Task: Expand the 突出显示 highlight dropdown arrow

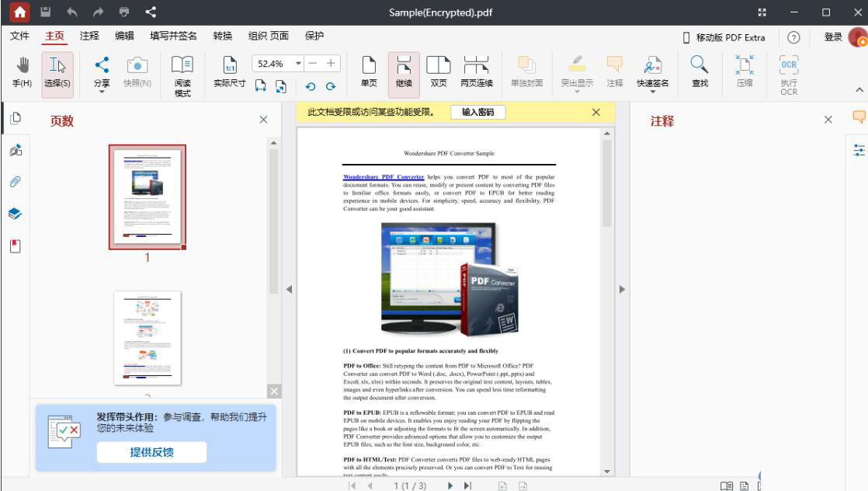Action: 577,92
